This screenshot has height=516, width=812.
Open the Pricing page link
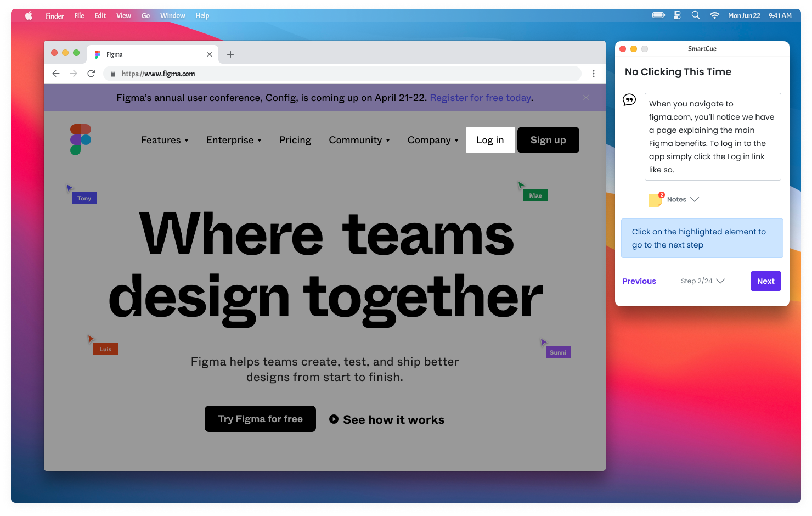(295, 140)
